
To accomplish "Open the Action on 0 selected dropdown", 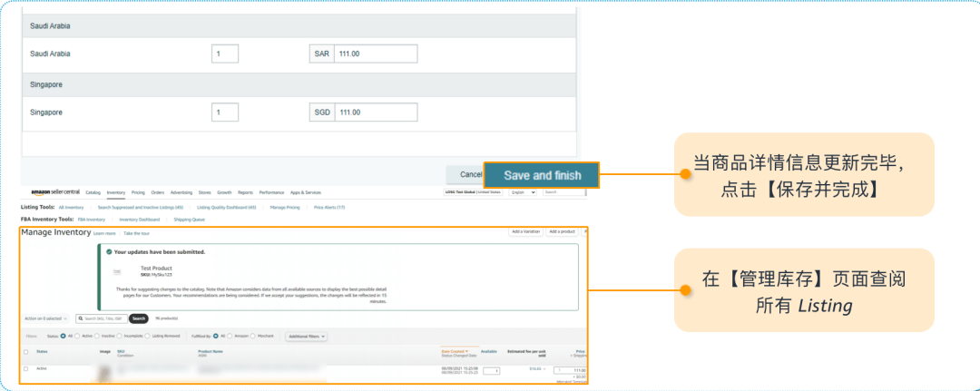I will pos(44,318).
